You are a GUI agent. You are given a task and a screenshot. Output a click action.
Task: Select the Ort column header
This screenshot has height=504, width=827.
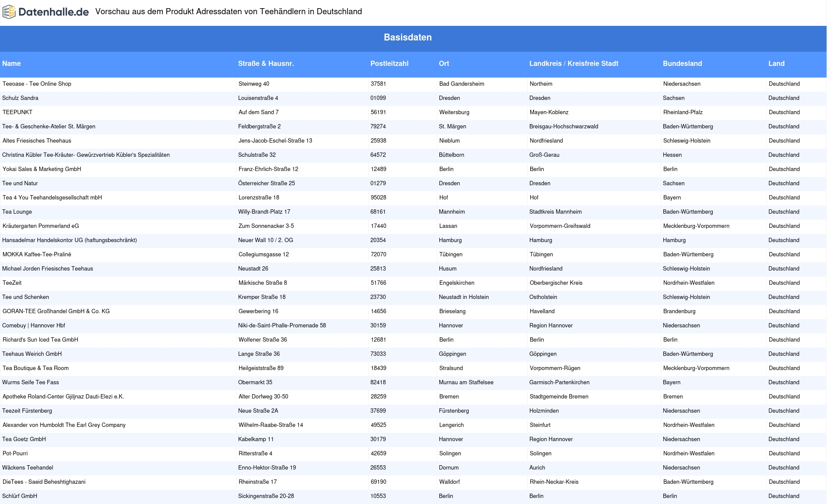pyautogui.click(x=444, y=63)
